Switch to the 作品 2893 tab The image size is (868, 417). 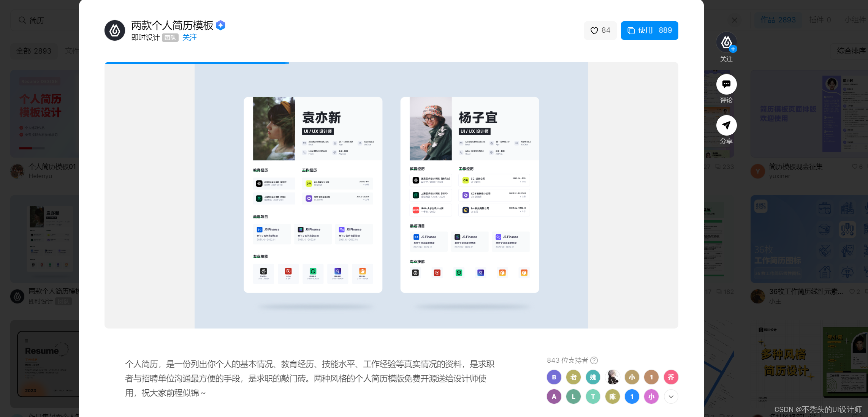point(778,20)
